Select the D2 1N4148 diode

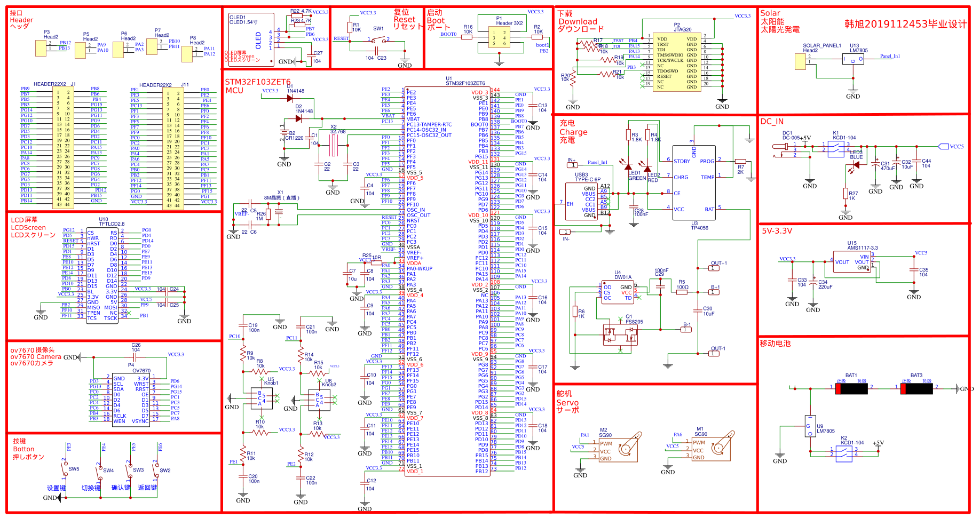[x=298, y=119]
